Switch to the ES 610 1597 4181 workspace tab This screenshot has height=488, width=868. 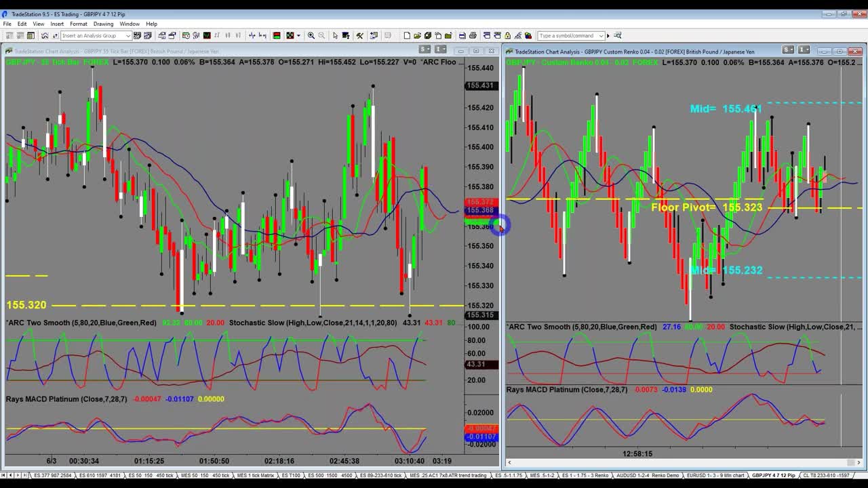pyautogui.click(x=100, y=475)
